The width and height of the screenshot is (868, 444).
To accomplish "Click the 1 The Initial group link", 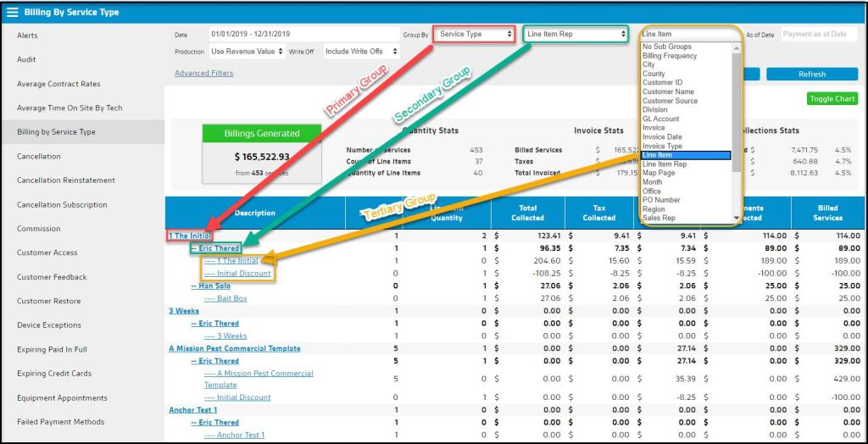I will (x=189, y=236).
